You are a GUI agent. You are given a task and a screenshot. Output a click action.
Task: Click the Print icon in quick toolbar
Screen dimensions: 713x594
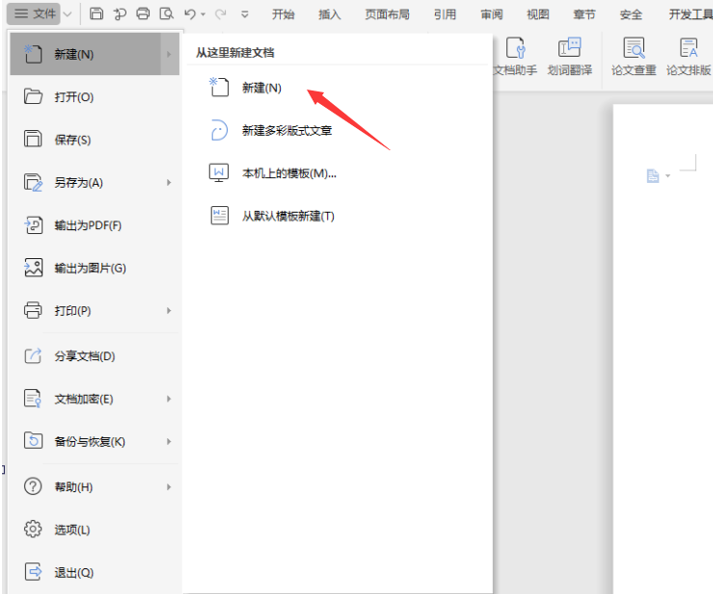pyautogui.click(x=143, y=14)
